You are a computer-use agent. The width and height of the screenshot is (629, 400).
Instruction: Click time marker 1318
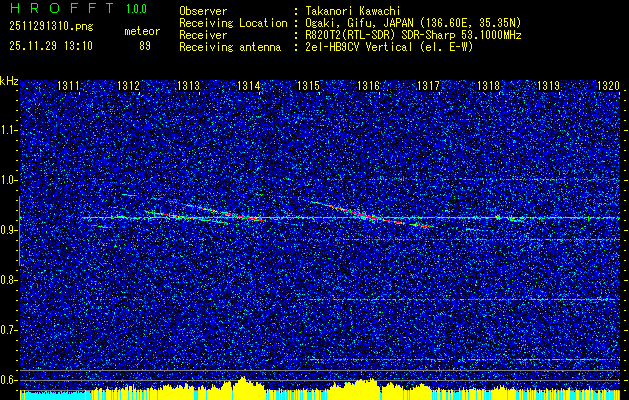pyautogui.click(x=489, y=85)
